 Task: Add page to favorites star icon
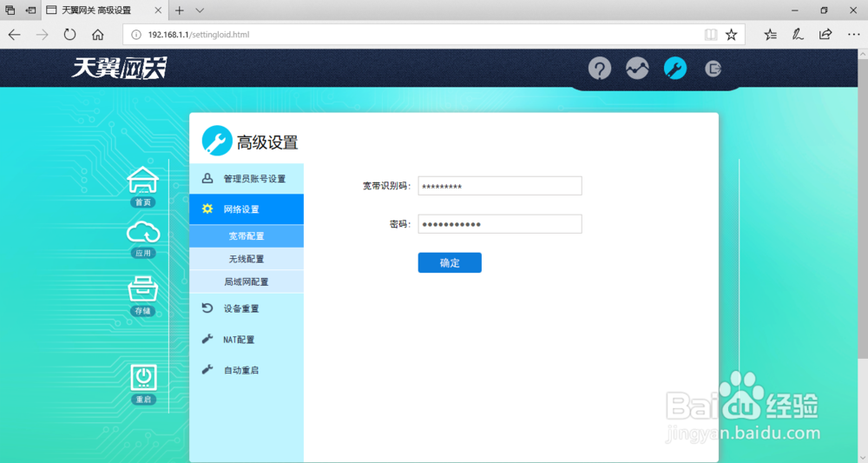click(731, 35)
